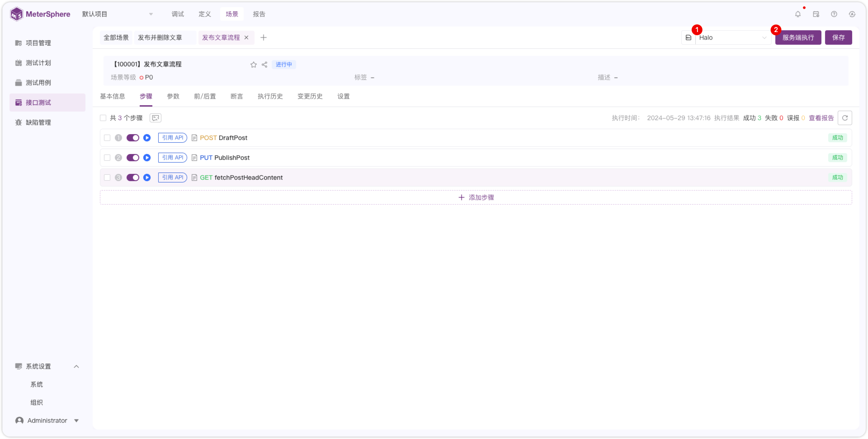Open the P0 scenario level selector
The image size is (868, 439).
coord(146,77)
